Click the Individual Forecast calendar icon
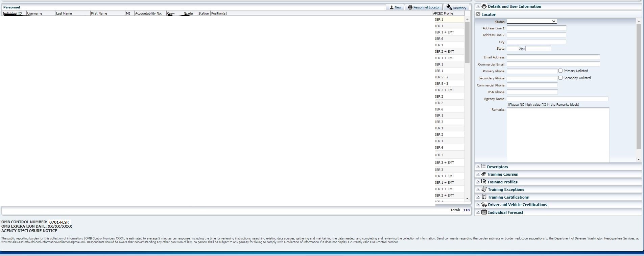The height and width of the screenshot is (256, 644). pyautogui.click(x=484, y=212)
